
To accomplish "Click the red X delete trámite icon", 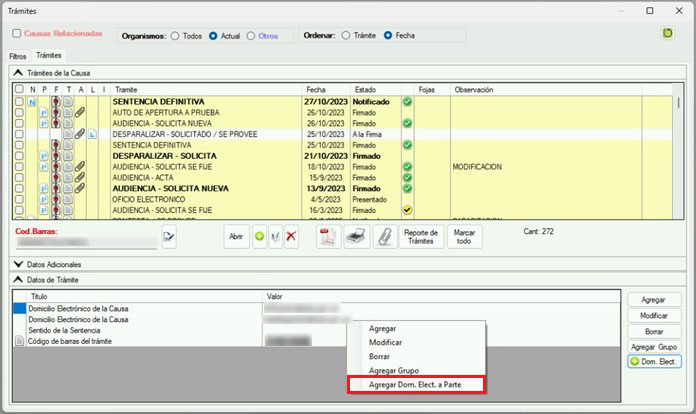I will (291, 237).
